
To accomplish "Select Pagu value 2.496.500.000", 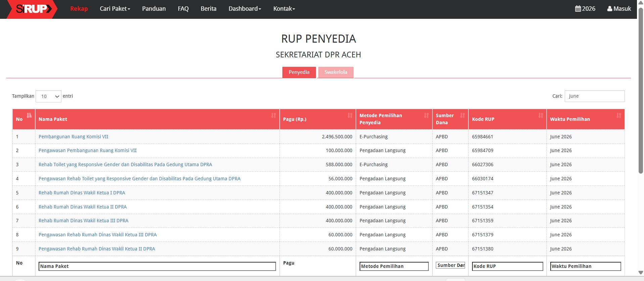I will pyautogui.click(x=337, y=137).
